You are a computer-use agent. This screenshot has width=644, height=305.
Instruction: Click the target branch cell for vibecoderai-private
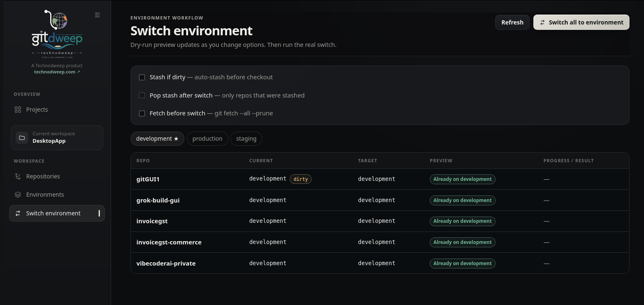tap(377, 263)
